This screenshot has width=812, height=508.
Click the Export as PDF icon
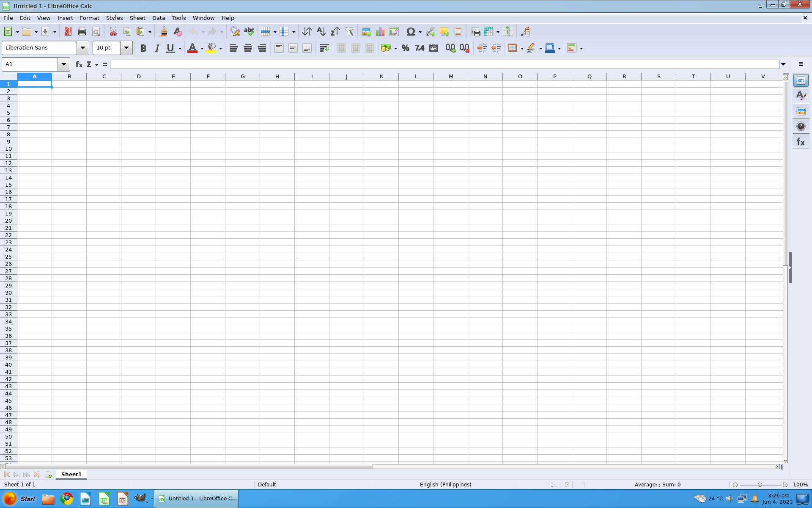click(x=68, y=32)
